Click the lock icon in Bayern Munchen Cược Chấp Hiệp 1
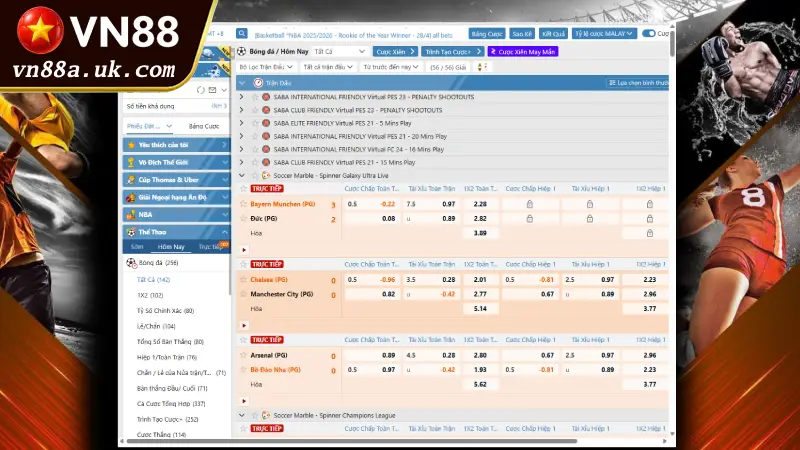The image size is (800, 450). [x=530, y=204]
